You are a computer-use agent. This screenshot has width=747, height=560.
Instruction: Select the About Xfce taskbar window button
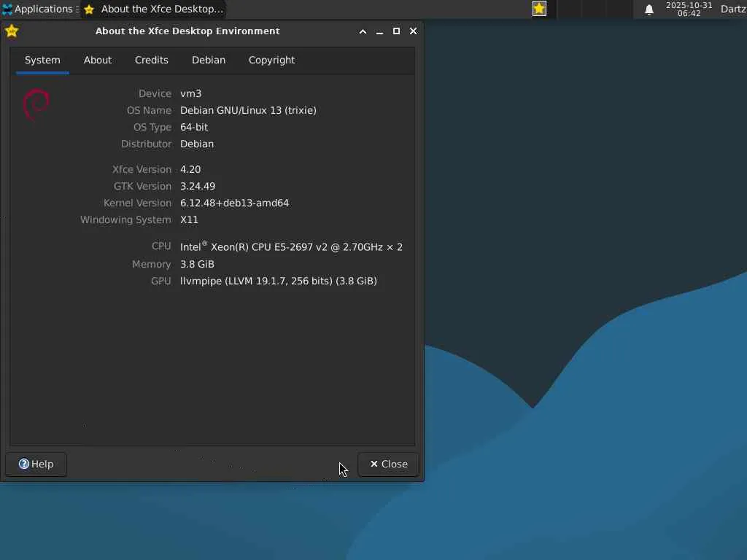pos(153,9)
